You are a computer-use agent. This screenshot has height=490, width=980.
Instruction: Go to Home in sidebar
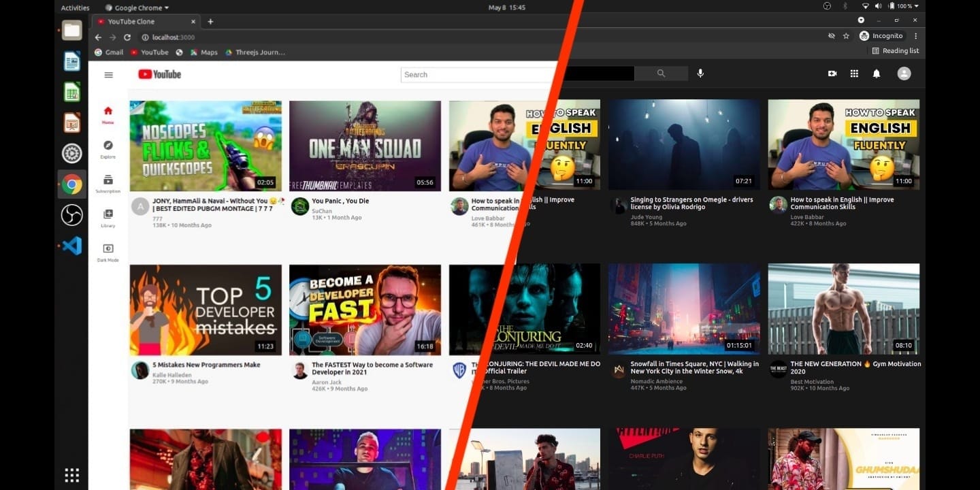pos(108,115)
